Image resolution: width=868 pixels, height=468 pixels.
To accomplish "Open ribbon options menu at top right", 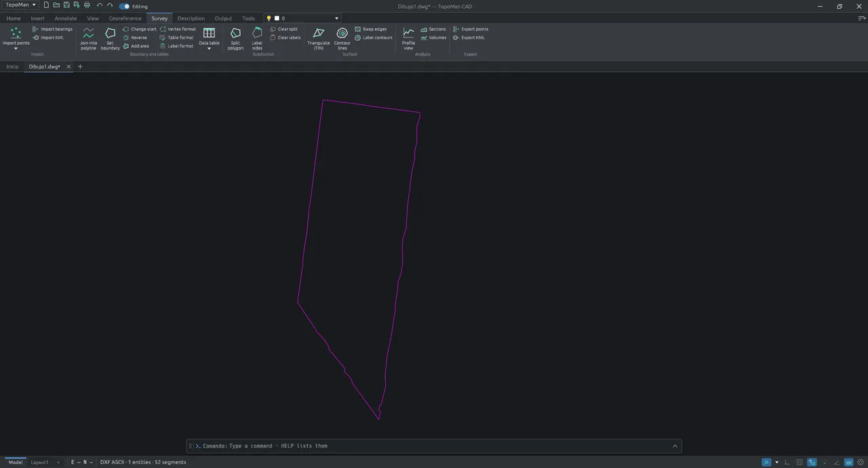I will tap(861, 18).
